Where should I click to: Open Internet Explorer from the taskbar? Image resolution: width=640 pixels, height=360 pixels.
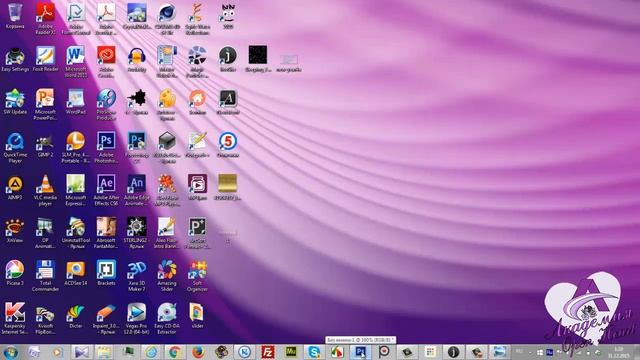pyautogui.click(x=151, y=352)
